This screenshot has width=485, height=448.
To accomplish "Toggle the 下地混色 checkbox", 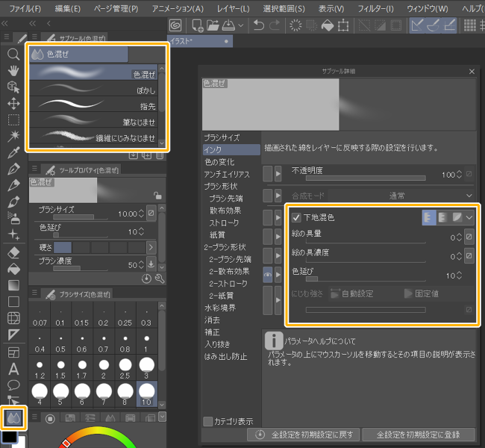I will [x=296, y=217].
